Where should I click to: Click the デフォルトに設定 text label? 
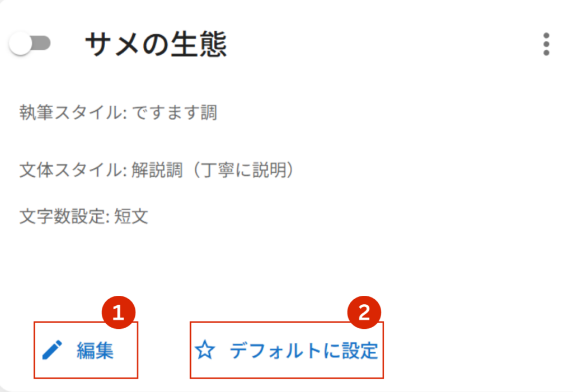(304, 351)
